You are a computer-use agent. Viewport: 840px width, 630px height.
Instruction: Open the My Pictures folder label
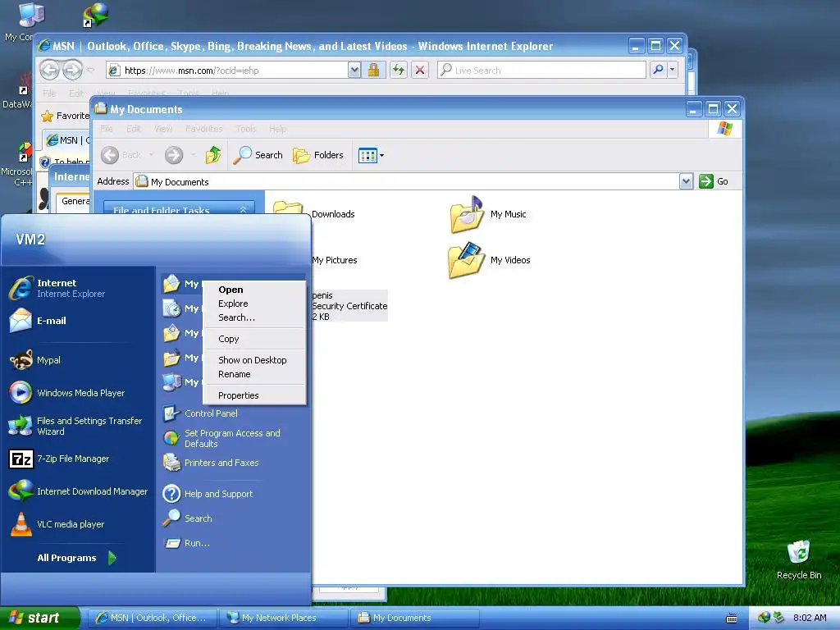(x=335, y=260)
